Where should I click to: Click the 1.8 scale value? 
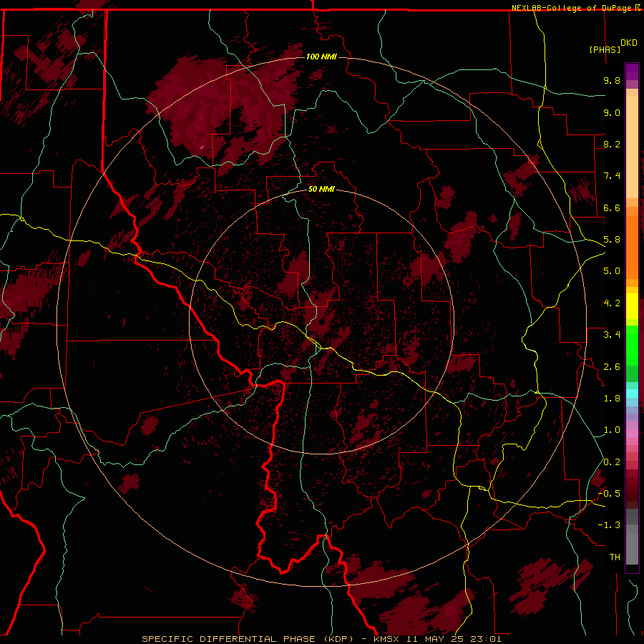click(x=612, y=399)
